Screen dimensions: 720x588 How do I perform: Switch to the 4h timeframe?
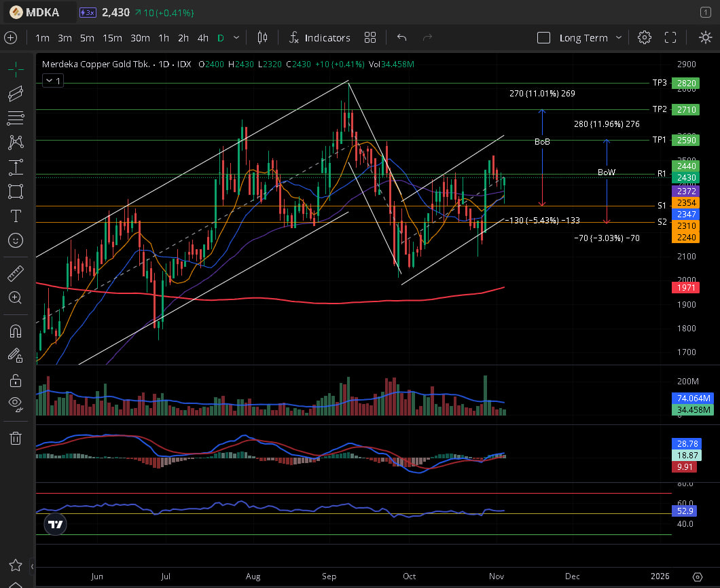click(x=202, y=38)
